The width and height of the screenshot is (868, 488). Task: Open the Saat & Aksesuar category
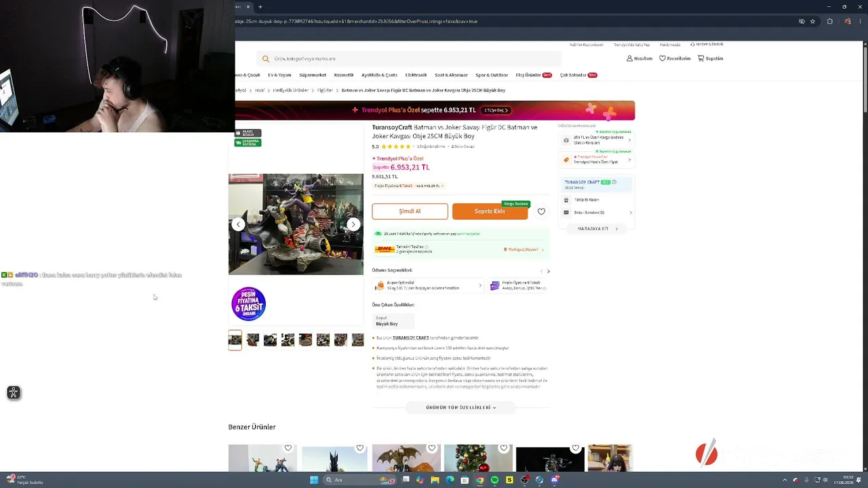coord(451,75)
